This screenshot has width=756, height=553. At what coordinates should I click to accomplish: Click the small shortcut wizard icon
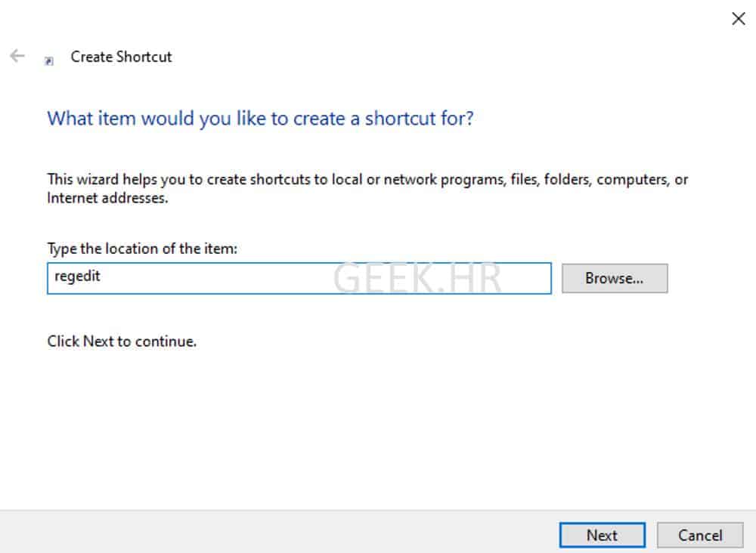pos(48,60)
